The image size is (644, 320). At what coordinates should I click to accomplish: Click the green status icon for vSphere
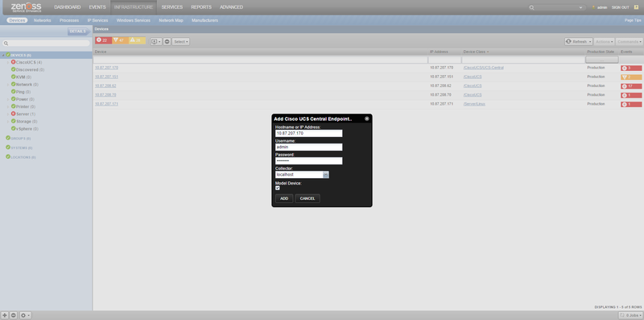click(13, 129)
